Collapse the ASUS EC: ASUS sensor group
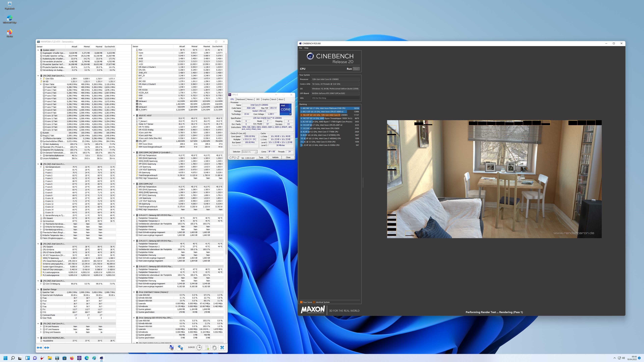 coord(134,115)
